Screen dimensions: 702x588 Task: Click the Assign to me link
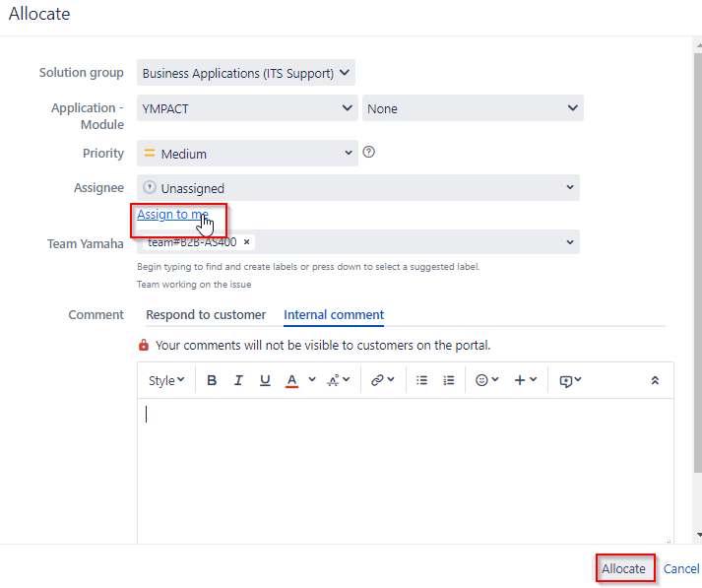(172, 215)
